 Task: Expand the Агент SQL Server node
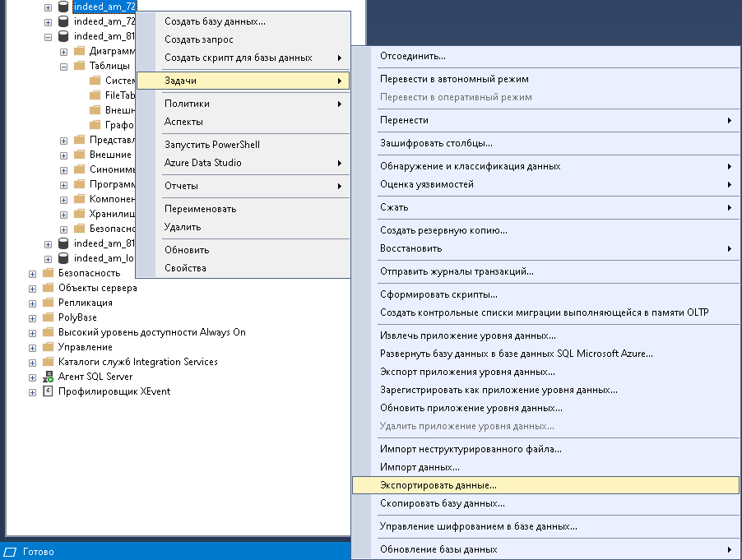[x=32, y=377]
